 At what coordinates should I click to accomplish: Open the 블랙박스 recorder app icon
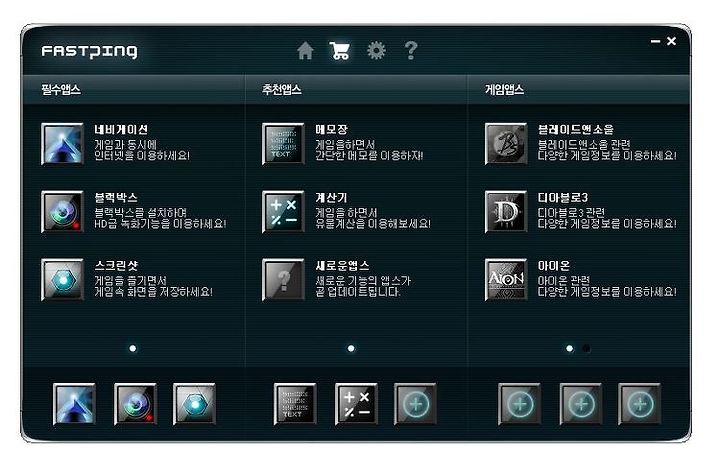tap(62, 212)
